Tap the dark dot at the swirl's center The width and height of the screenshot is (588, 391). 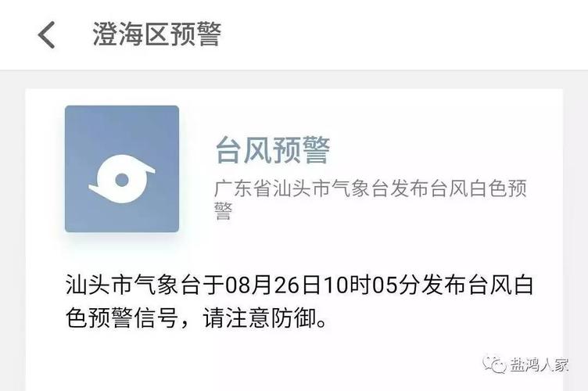[x=122, y=180]
